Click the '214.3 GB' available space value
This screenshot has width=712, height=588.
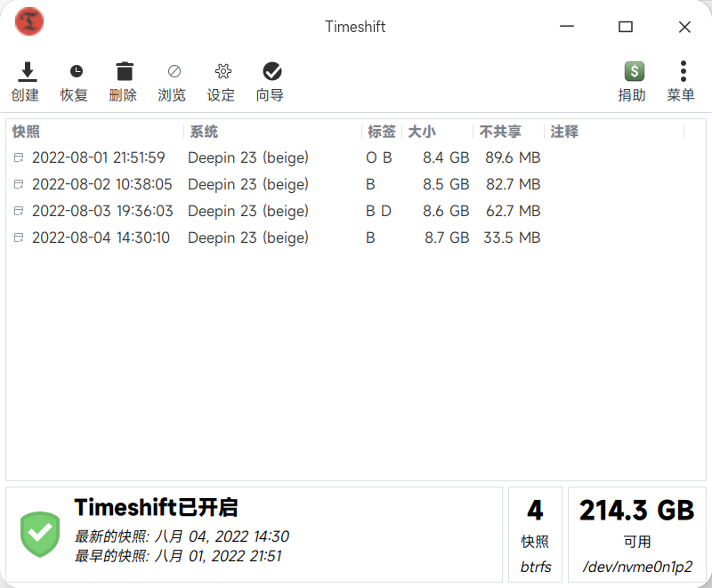point(636,511)
